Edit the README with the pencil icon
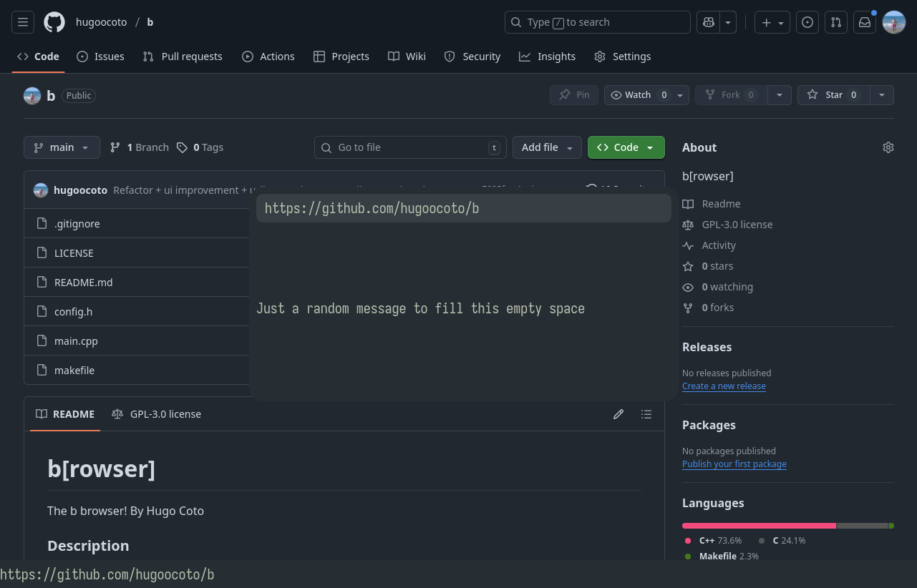Screen dimensions: 917x588 [x=618, y=414]
